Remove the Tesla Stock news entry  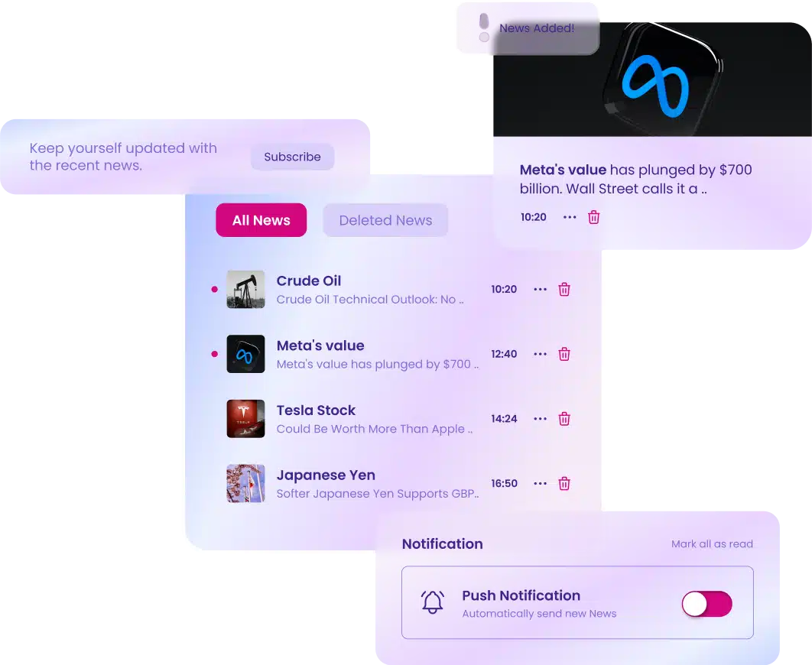coord(564,419)
